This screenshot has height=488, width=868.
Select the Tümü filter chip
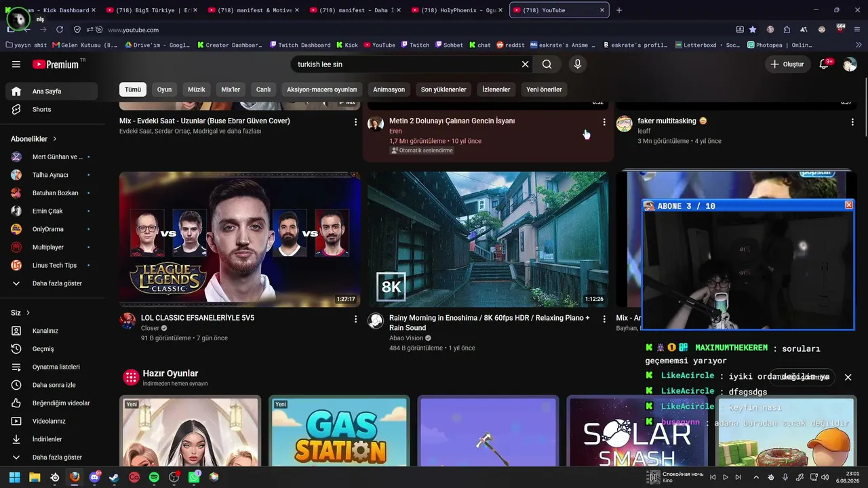[x=133, y=89]
